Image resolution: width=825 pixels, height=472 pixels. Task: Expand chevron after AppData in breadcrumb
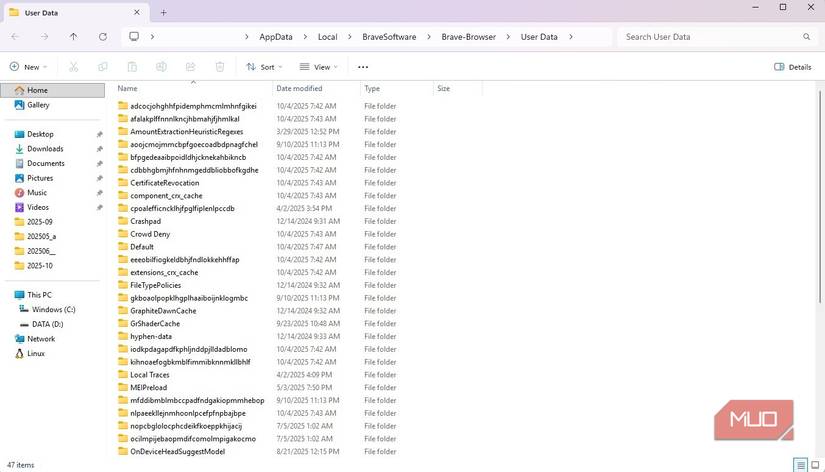tap(305, 37)
